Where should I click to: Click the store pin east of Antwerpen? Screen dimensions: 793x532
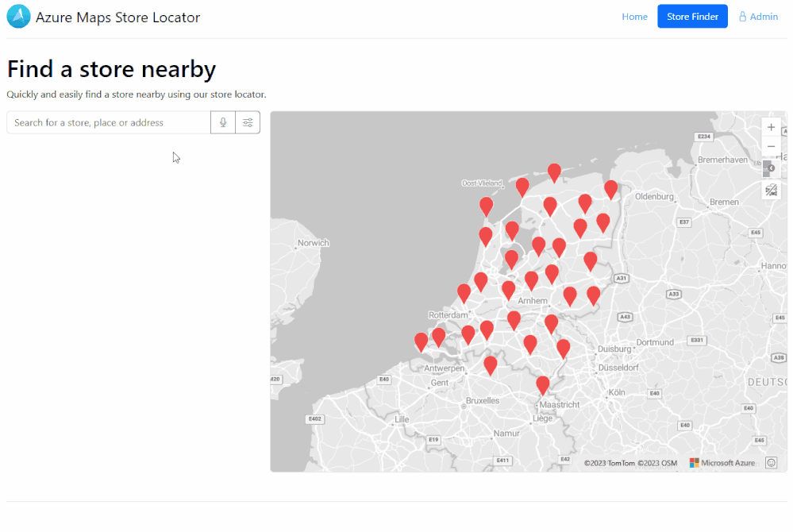click(x=491, y=364)
